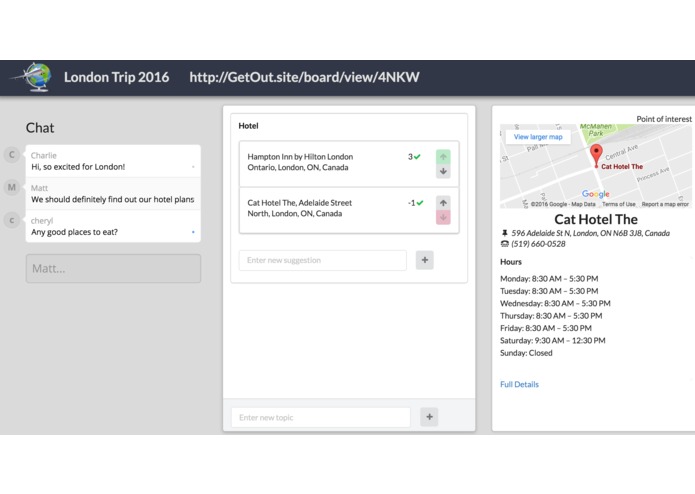Click the embedded Google map

click(x=596, y=166)
